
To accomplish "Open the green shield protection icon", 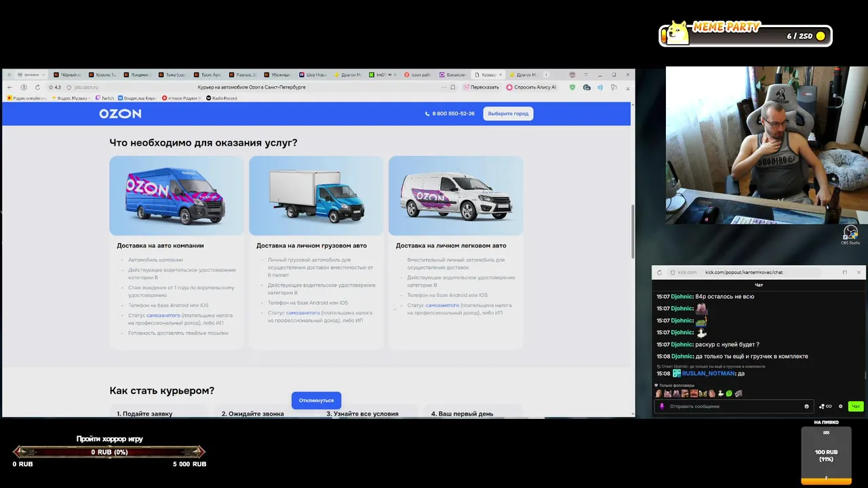I will pyautogui.click(x=572, y=87).
